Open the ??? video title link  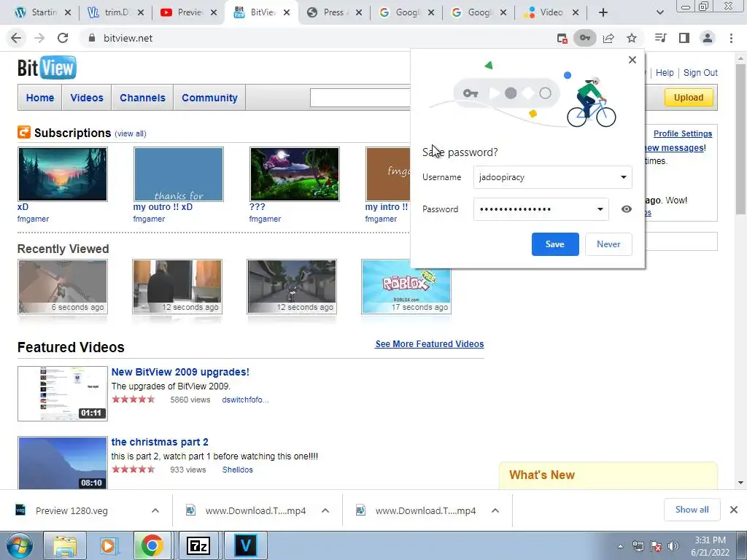258,207
